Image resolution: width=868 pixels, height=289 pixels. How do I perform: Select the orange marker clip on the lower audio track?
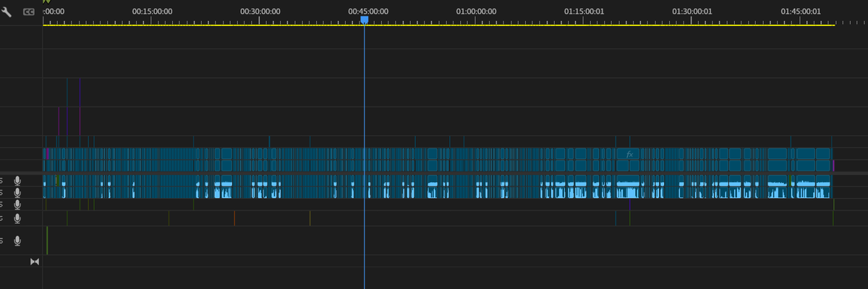[234, 217]
